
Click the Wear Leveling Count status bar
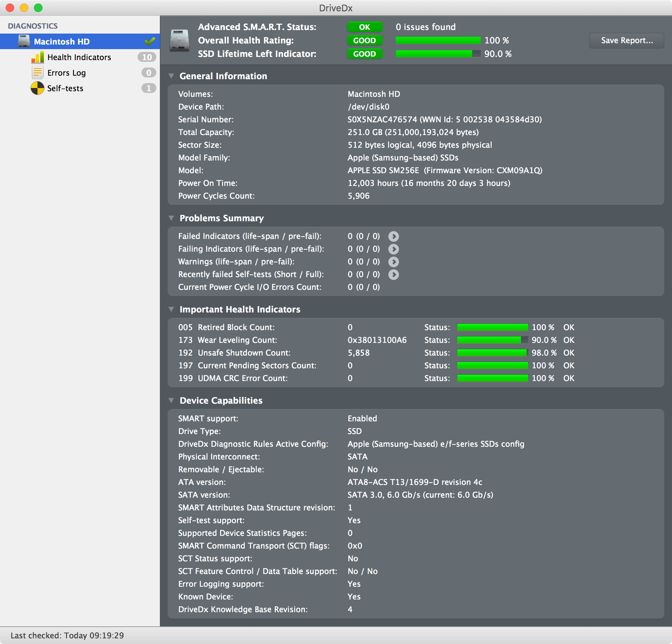point(492,340)
